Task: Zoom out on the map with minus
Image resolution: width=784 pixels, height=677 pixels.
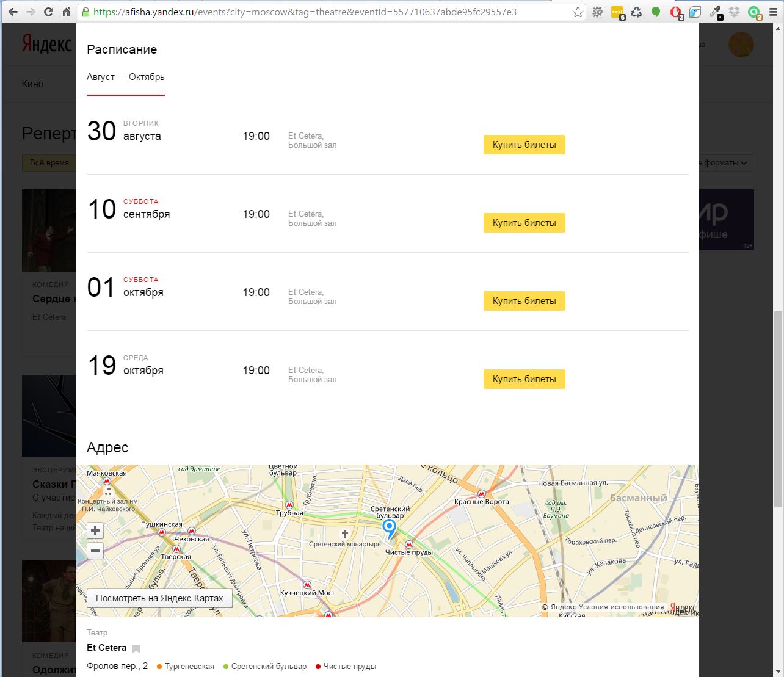Action: tap(95, 551)
